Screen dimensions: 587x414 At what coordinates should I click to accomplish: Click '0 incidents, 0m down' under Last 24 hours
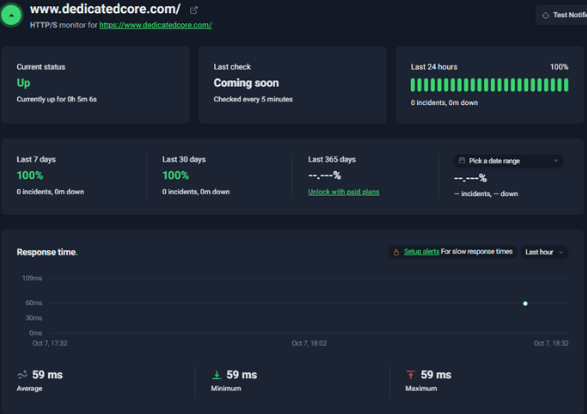[x=444, y=103]
